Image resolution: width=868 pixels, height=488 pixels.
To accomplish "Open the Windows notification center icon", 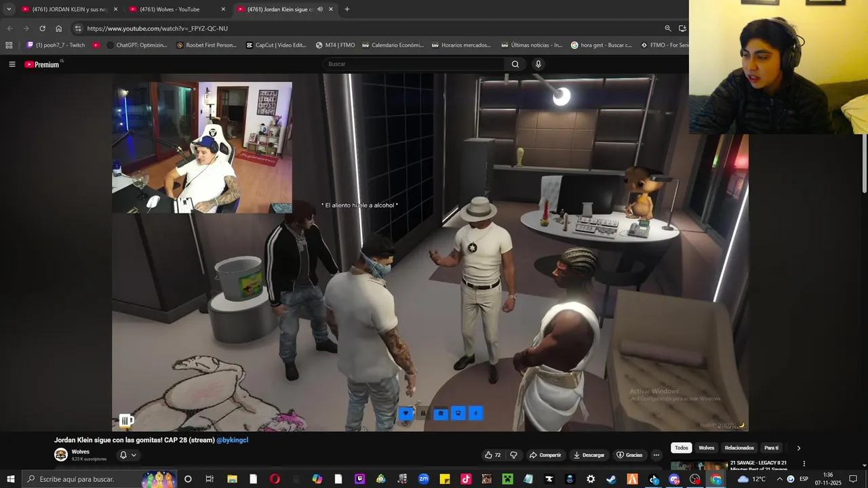I will (x=853, y=479).
